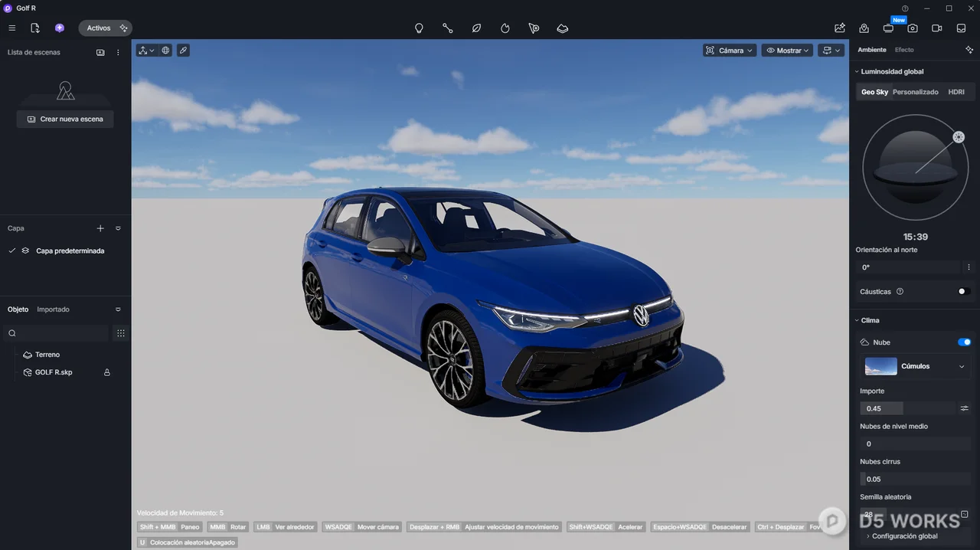The width and height of the screenshot is (980, 550).
Task: Click the Cáusticas info icon
Action: (x=900, y=291)
